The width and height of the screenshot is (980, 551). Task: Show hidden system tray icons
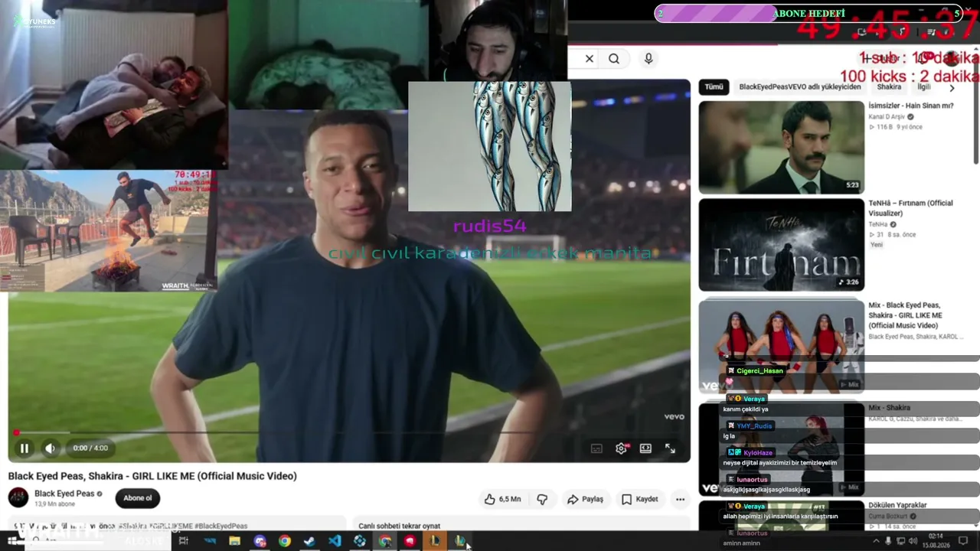click(876, 541)
